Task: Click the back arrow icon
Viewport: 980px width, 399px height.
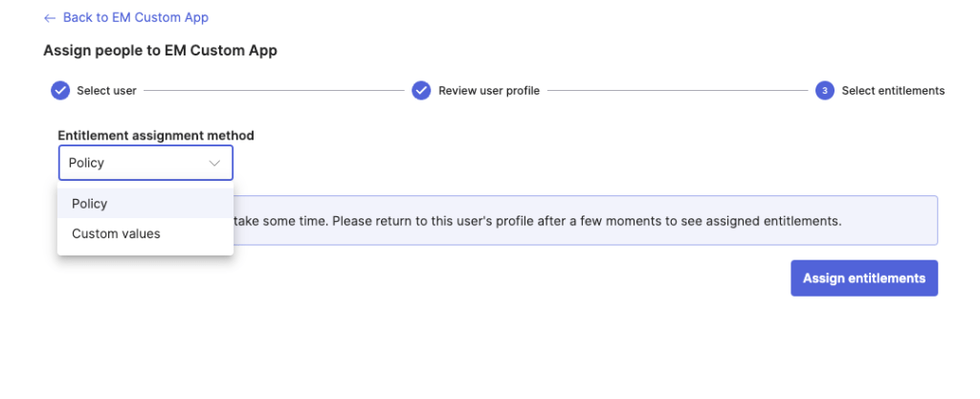Action: (x=50, y=18)
